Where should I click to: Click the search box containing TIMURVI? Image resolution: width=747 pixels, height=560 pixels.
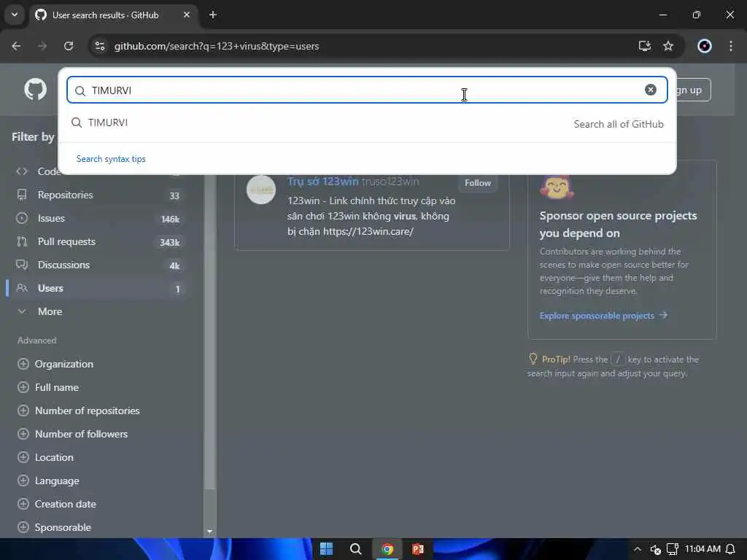[367, 90]
